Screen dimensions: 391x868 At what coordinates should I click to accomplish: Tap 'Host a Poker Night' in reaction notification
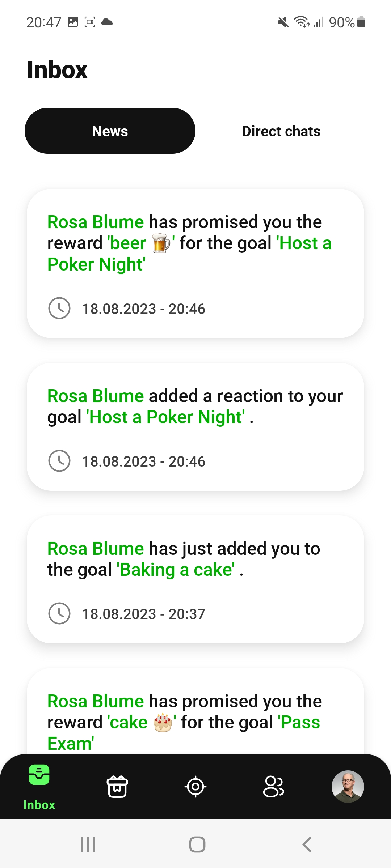click(x=166, y=417)
